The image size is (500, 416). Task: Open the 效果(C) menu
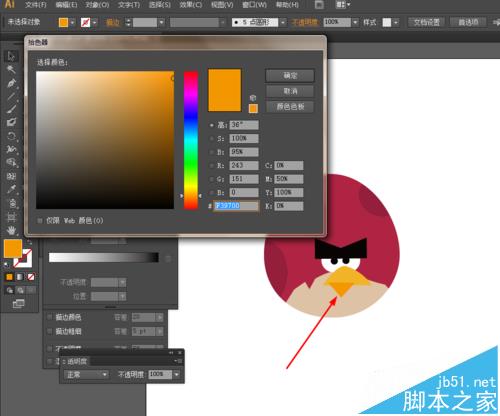[x=191, y=5]
